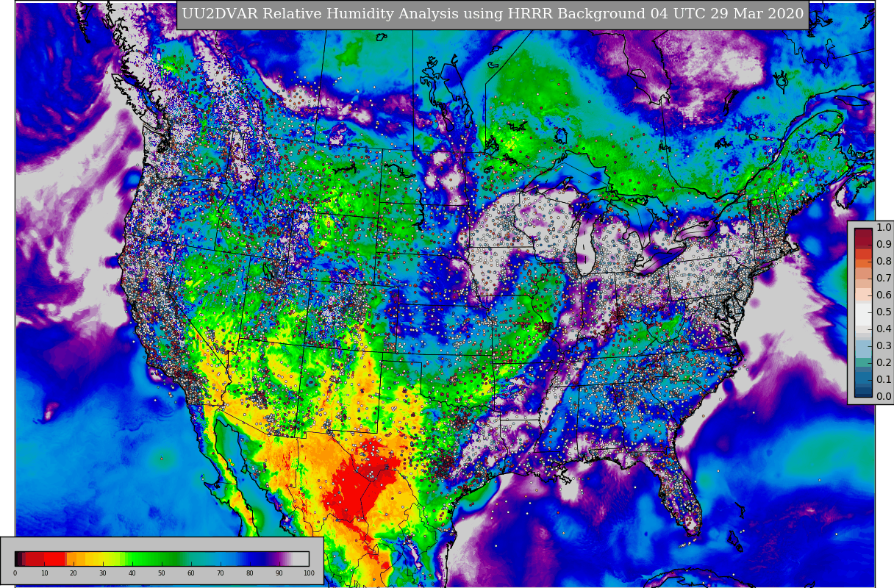Pick the teal band on the vertical colorbar
The width and height of the screenshot is (894, 588).
(x=863, y=362)
